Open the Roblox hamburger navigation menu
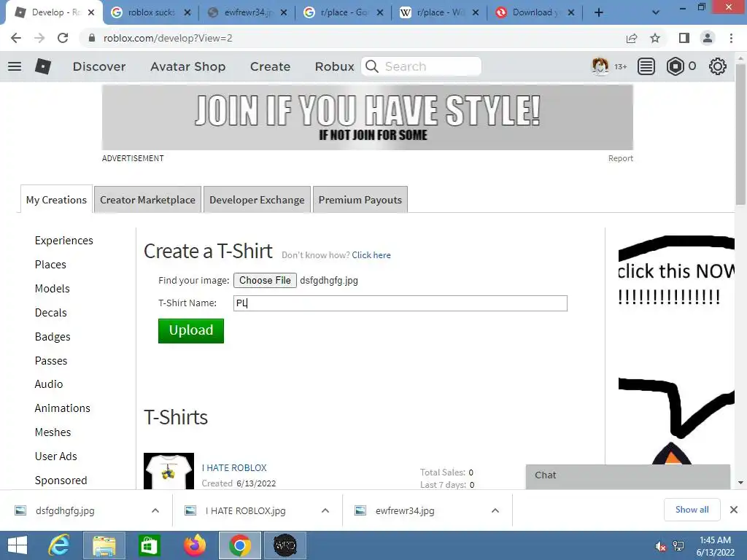The image size is (747, 560). pos(15,66)
